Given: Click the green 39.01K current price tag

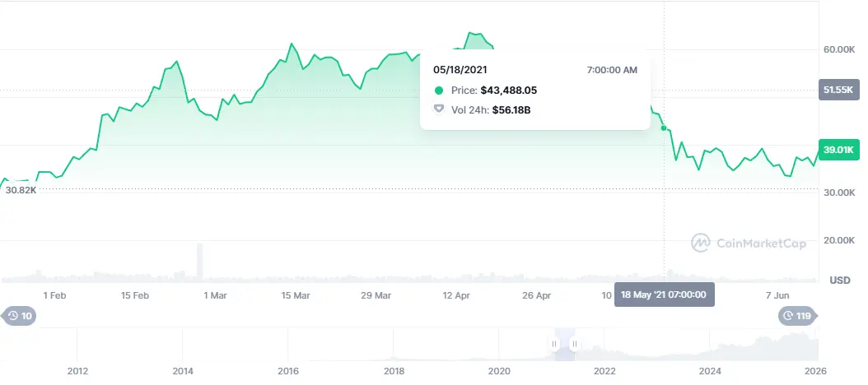Looking at the screenshot, I should point(839,149).
